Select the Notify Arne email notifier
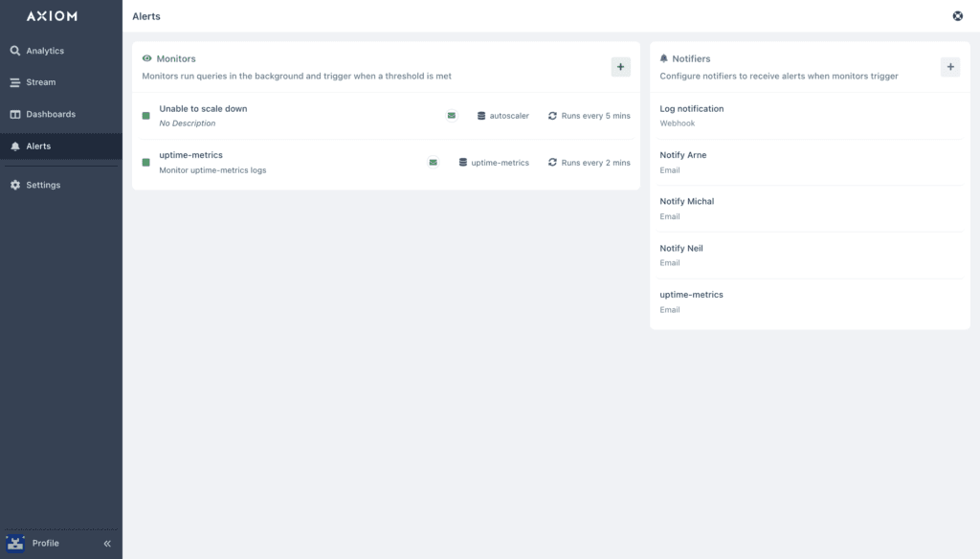This screenshot has height=559, width=980. [810, 163]
